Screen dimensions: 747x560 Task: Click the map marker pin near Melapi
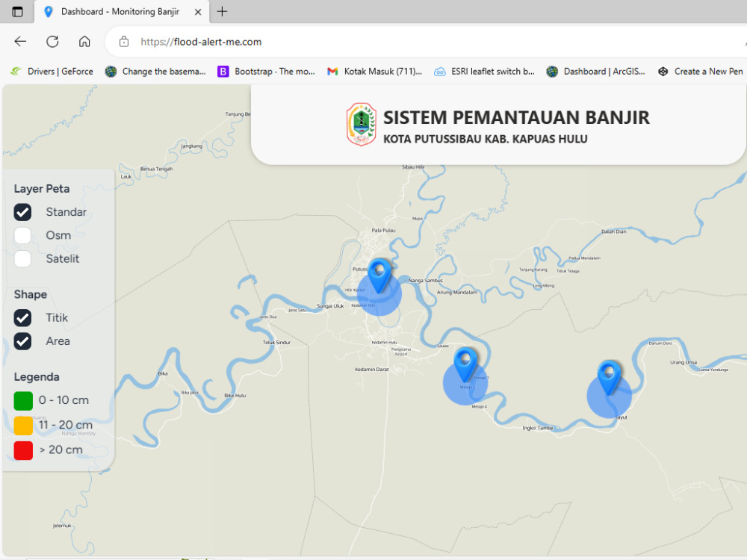point(465,364)
